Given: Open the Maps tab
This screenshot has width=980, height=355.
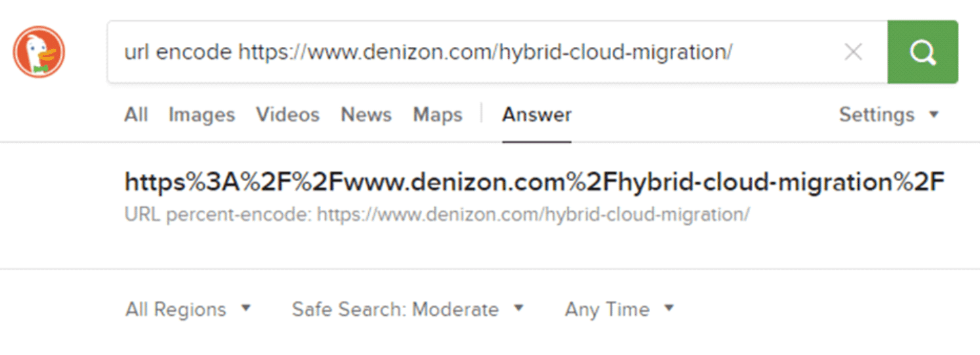Looking at the screenshot, I should coord(438,115).
